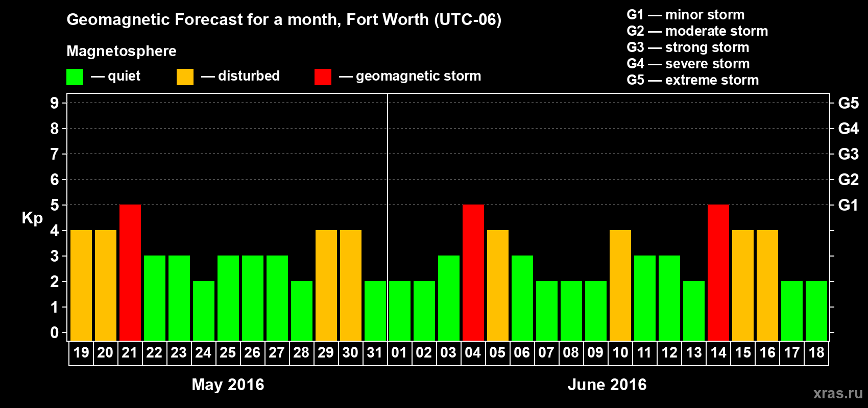Viewport: 868px width, 408px height.
Task: Click the Kp axis label
Action: coord(32,218)
